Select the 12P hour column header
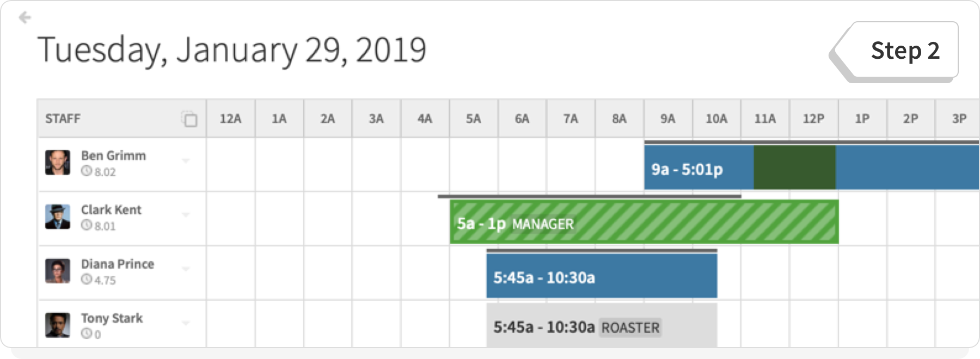980x359 pixels. tap(813, 119)
